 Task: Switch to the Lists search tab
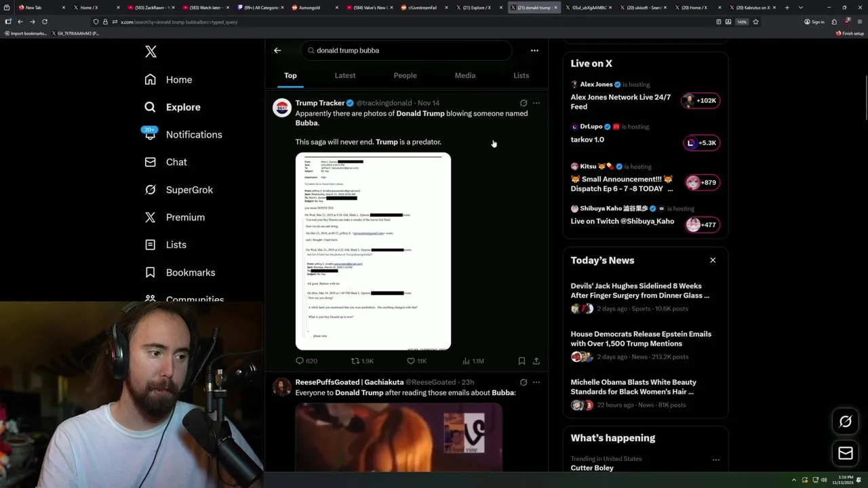coord(521,75)
